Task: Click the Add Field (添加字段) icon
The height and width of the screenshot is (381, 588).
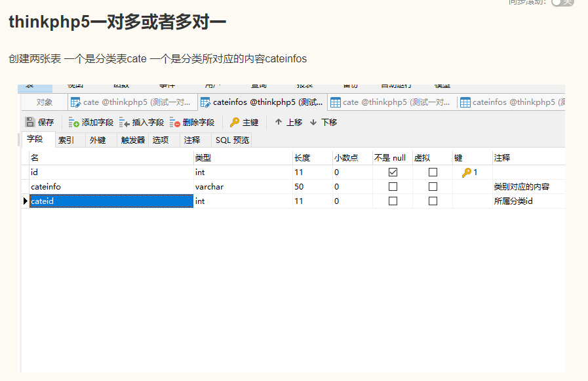Action: 73,122
